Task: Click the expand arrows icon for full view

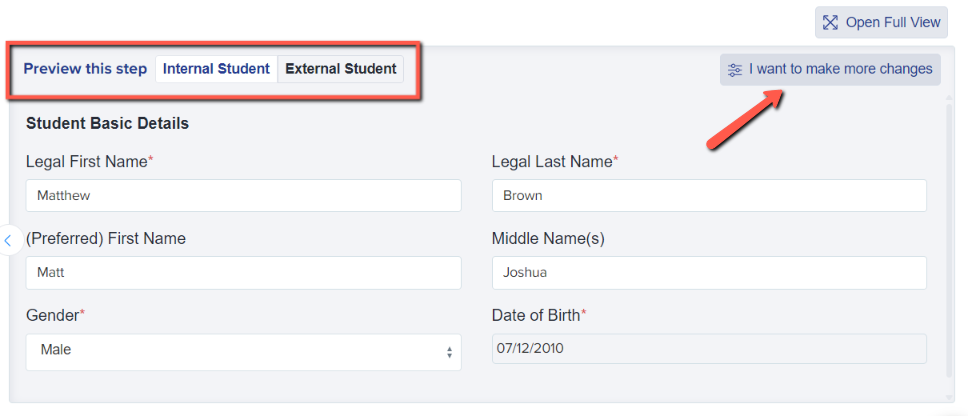Action: click(830, 22)
